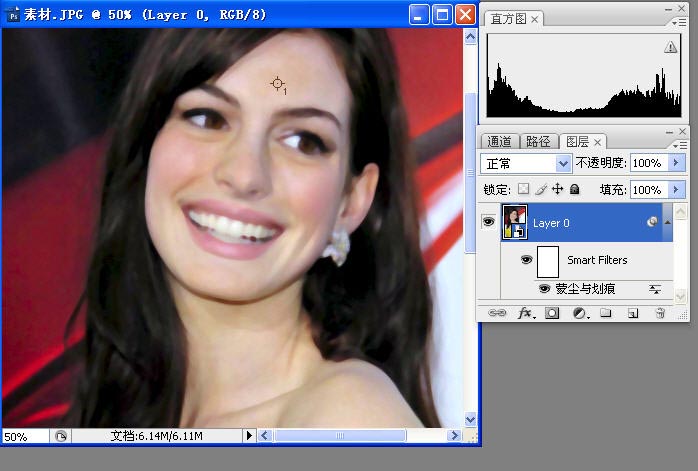The width and height of the screenshot is (698, 471).
Task: Toggle 蒙尘与划痕 filter visibility
Action: [544, 288]
